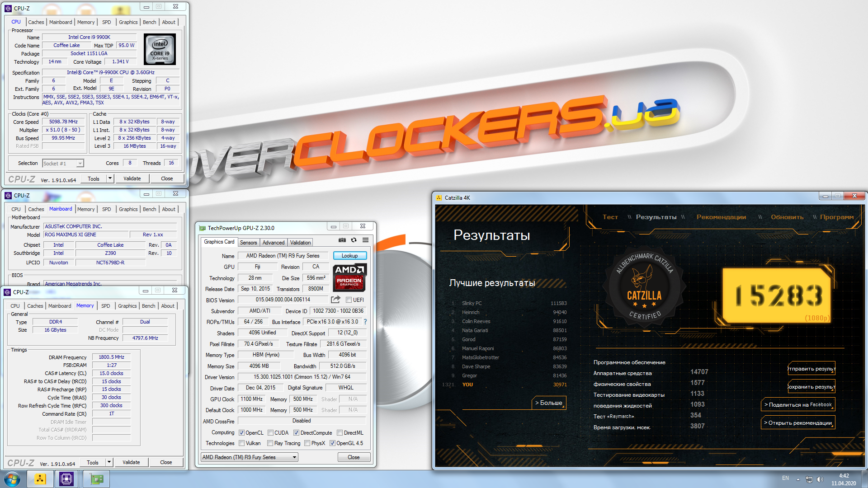Switch to Sensors tab in GPU-Z

248,243
